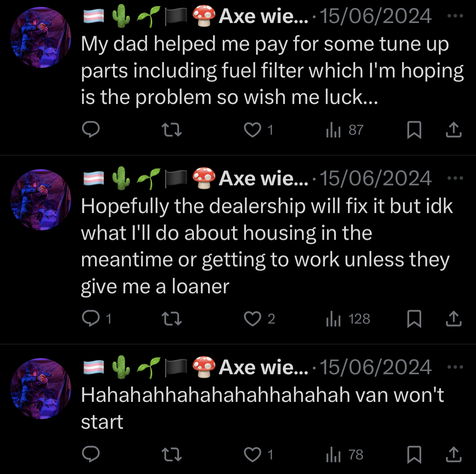This screenshot has height=474, width=476.
Task: Open more options on van won't start tweet
Action: [455, 367]
